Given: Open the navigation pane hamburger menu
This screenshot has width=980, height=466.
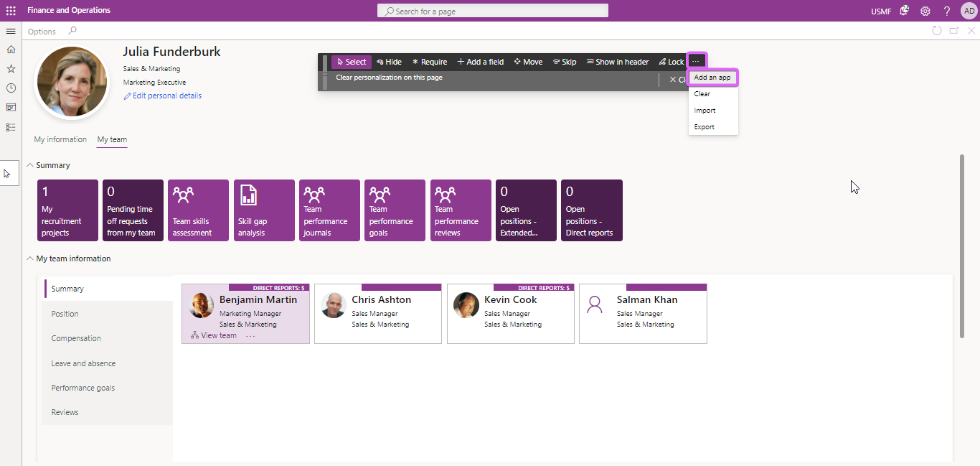Looking at the screenshot, I should tap(10, 31).
